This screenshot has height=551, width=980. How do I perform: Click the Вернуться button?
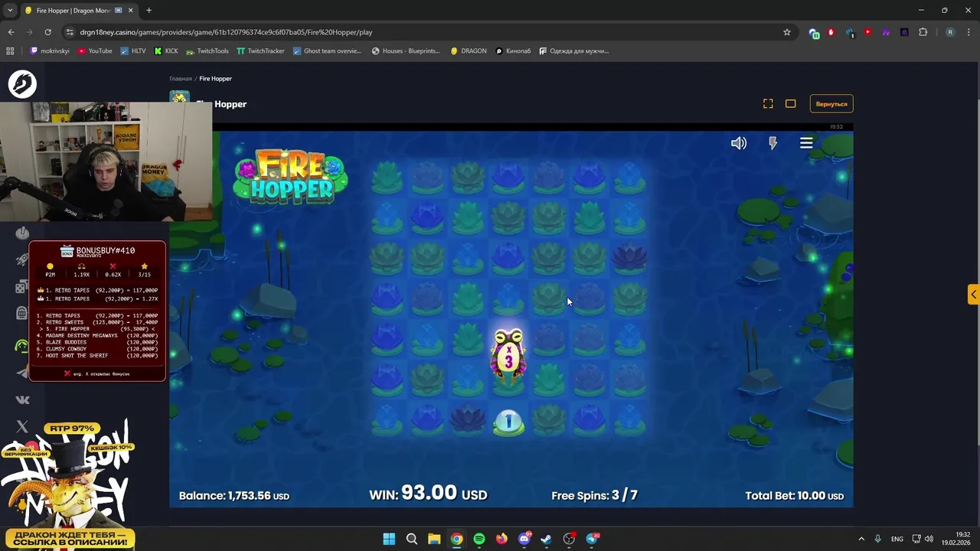point(831,103)
